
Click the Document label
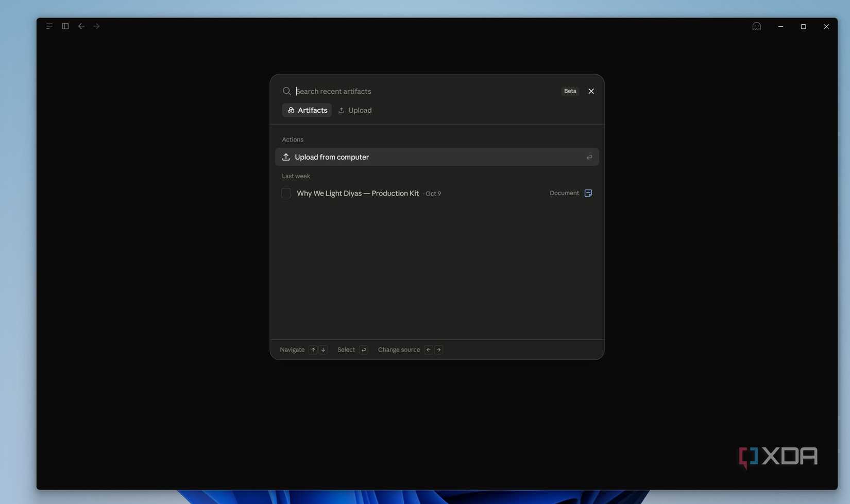pos(564,193)
